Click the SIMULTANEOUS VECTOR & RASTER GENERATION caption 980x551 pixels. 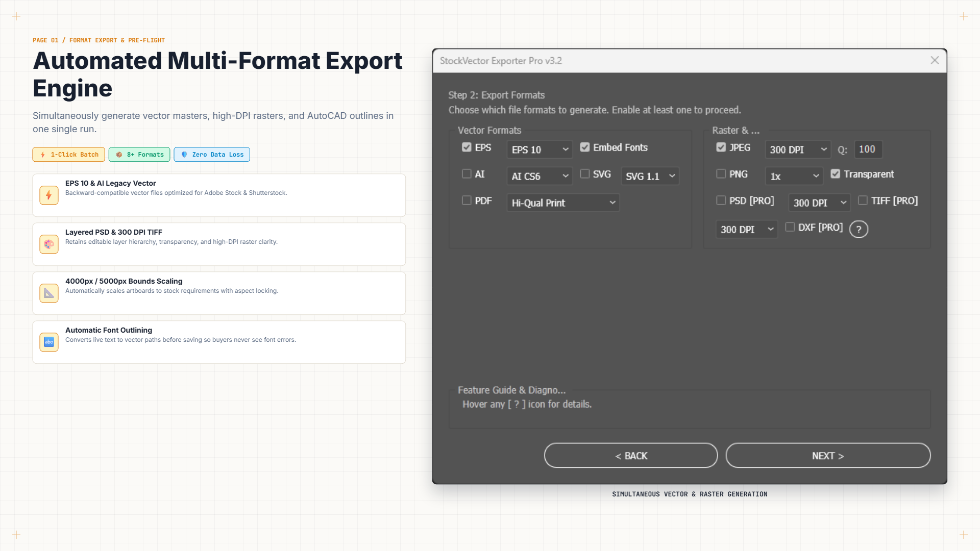coord(690,494)
